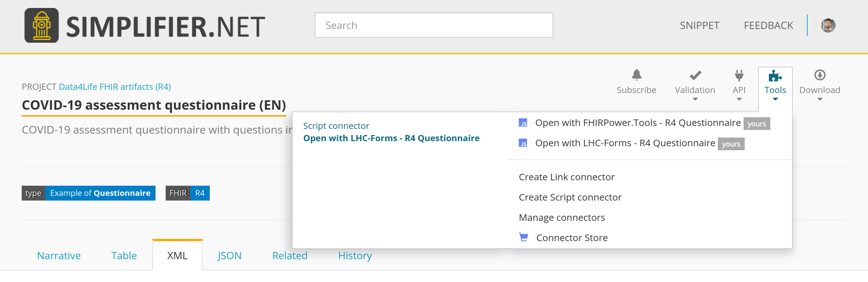This screenshot has width=868, height=282.
Task: Expand the API dropdown arrow
Action: [739, 99]
